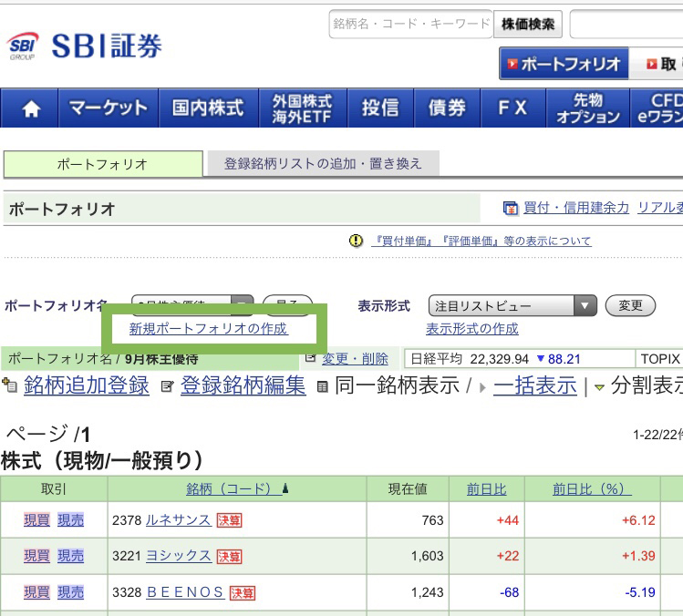Viewport: 683px width, 616px height.
Task: Open the ルネサンス stock link
Action: point(179,519)
